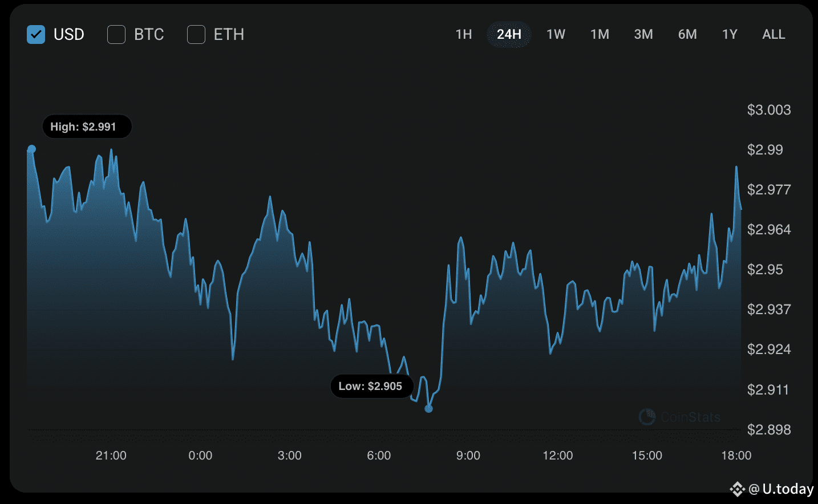Click the 18:00 time axis label
This screenshot has height=504, width=818.
pyautogui.click(x=736, y=456)
